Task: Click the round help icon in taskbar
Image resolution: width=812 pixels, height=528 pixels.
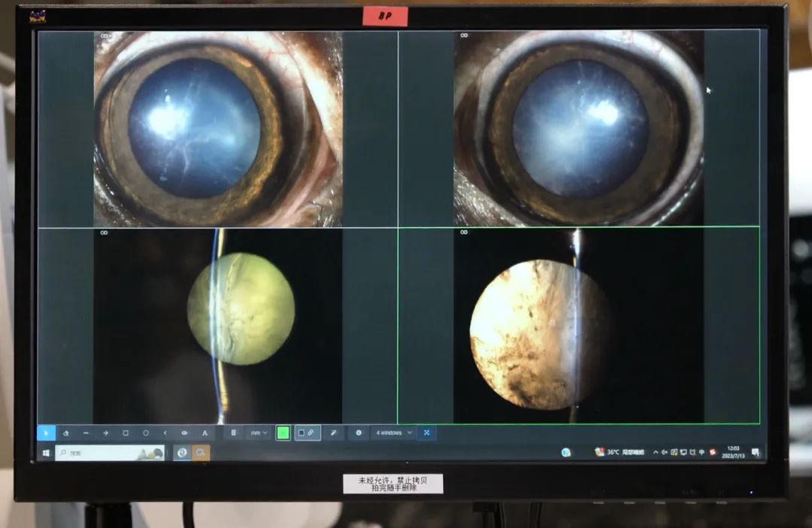Action: 566,452
